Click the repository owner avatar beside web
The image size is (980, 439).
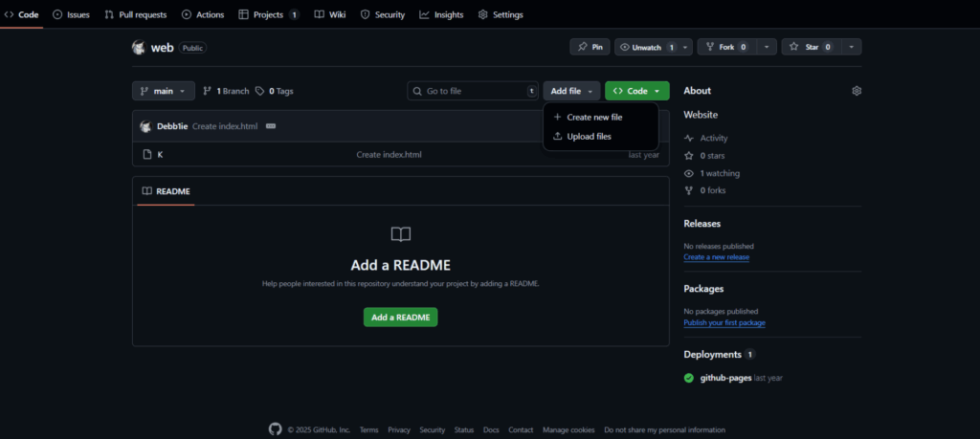[139, 48]
